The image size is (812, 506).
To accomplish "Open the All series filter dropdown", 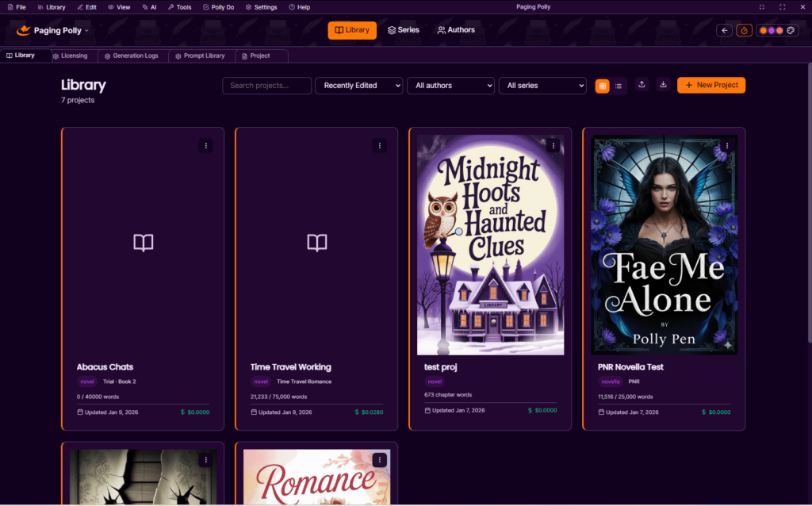I will 542,86.
